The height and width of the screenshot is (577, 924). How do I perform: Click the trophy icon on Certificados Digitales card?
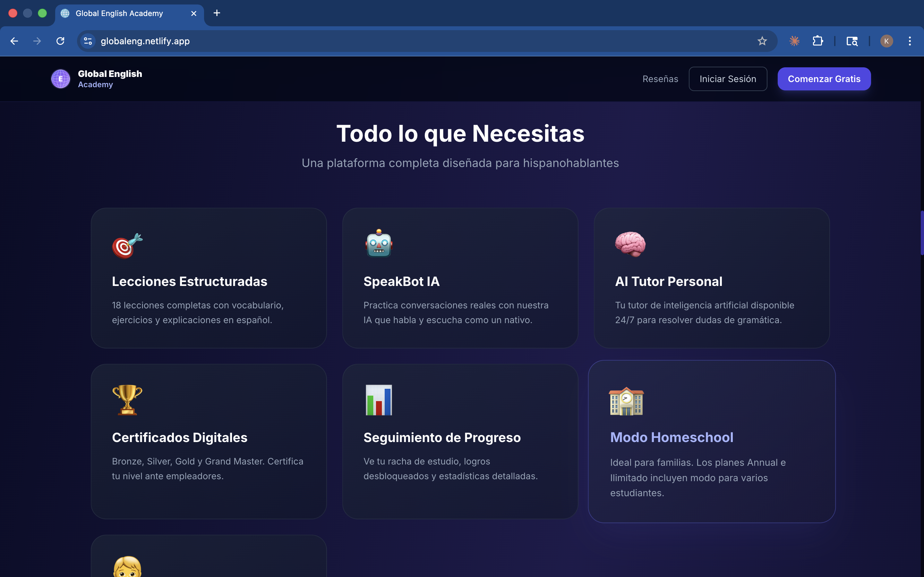pos(127,400)
